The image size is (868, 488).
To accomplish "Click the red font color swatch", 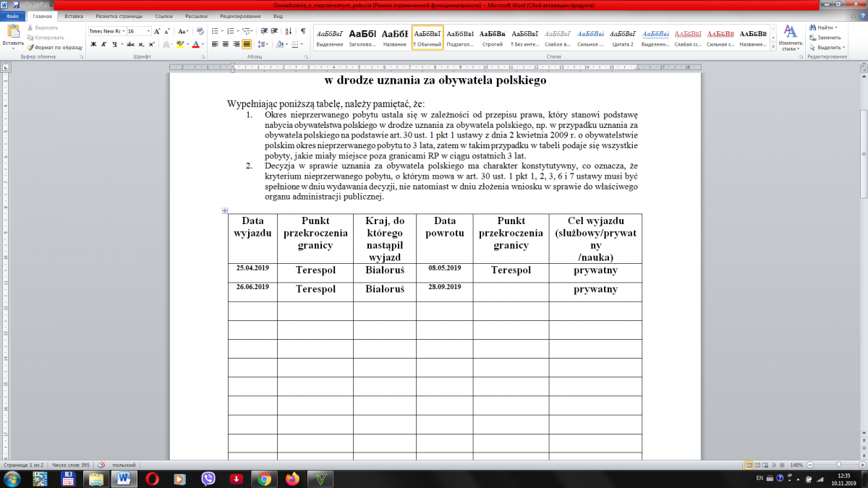I will tap(195, 44).
